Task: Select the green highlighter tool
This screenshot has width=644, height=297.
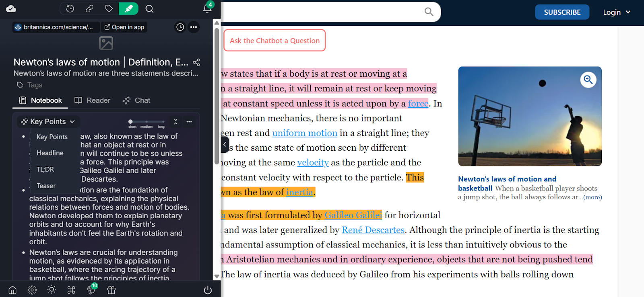Action: pos(129,9)
